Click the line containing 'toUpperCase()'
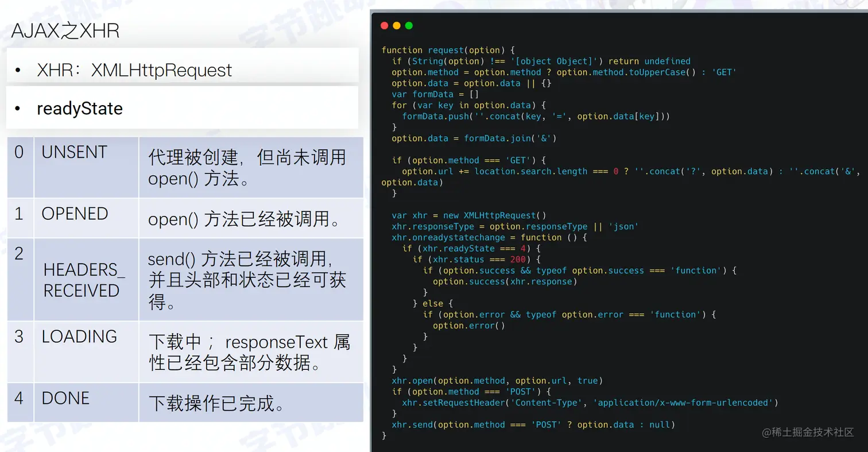The width and height of the screenshot is (868, 452). 564,72
